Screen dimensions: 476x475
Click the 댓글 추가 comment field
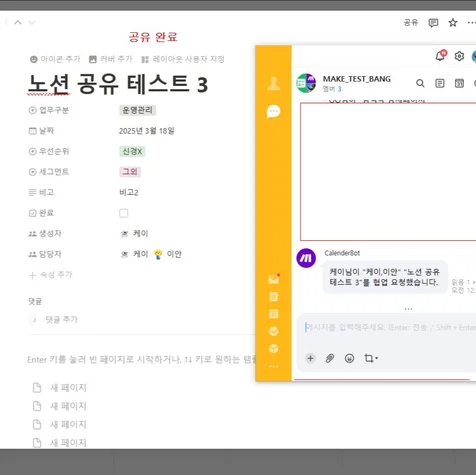click(x=61, y=320)
